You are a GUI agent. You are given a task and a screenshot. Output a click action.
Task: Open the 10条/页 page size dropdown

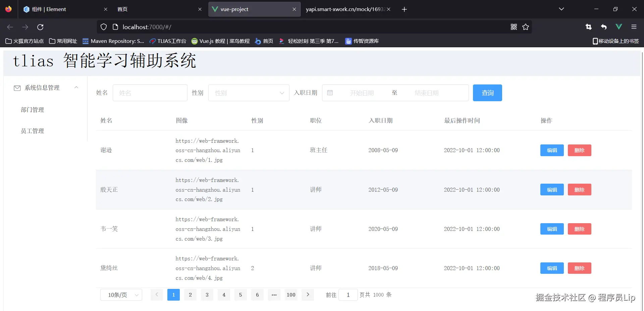pyautogui.click(x=121, y=295)
